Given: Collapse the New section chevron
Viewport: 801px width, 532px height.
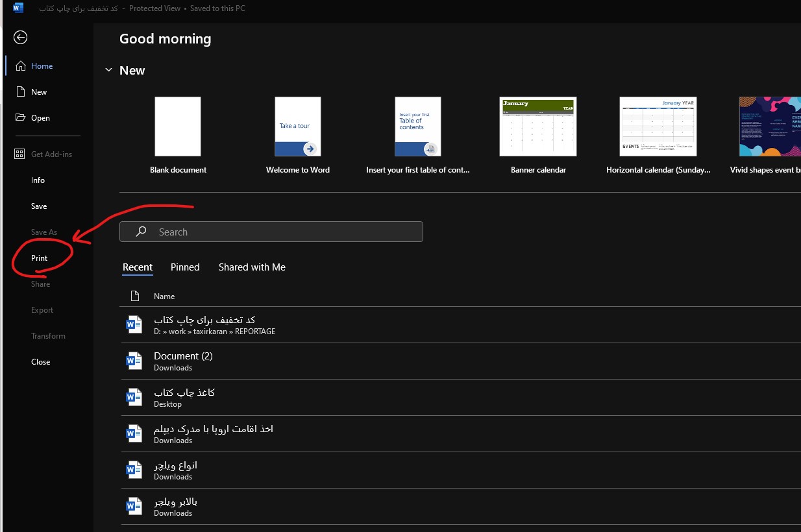Looking at the screenshot, I should (x=108, y=70).
